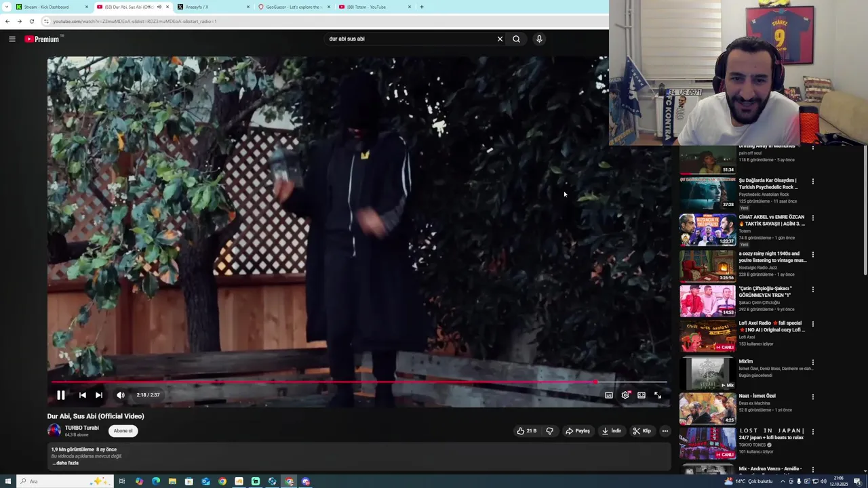Open TURBO Turabi channel avatar

point(54,430)
